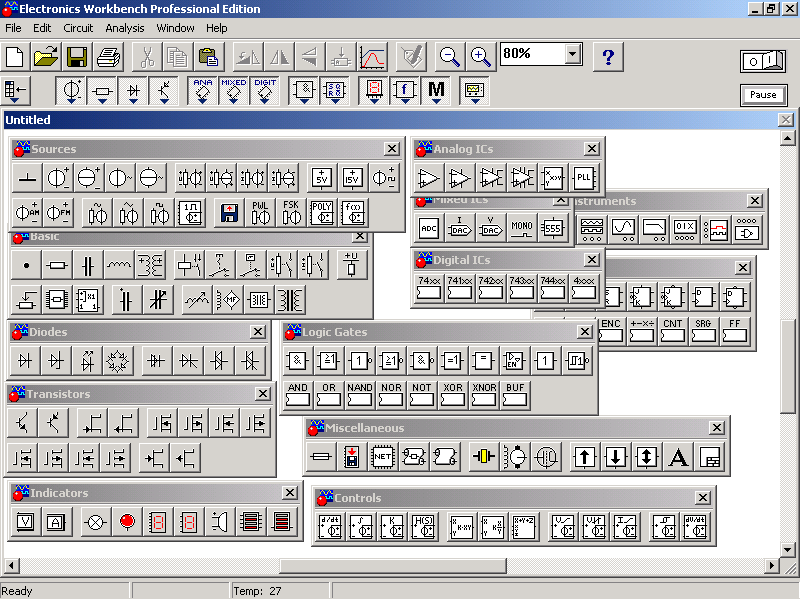Select the 74xx digital IC
The width and height of the screenshot is (800, 600).
point(429,289)
